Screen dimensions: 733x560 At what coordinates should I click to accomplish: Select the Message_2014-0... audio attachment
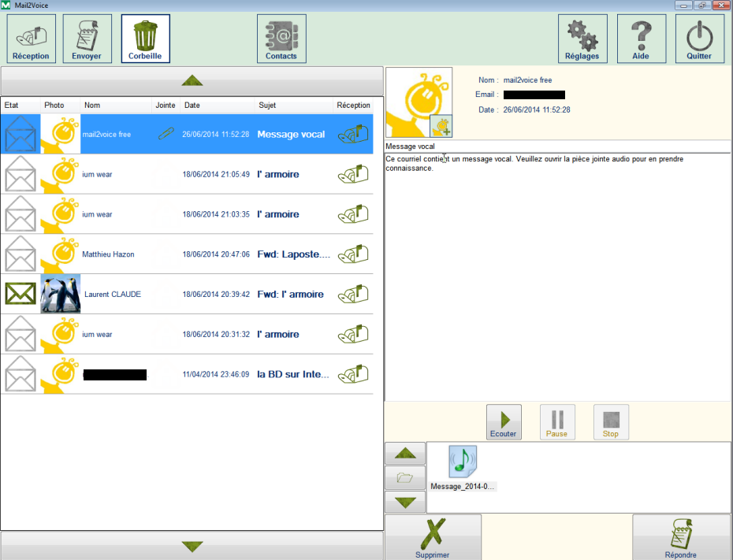click(x=463, y=468)
